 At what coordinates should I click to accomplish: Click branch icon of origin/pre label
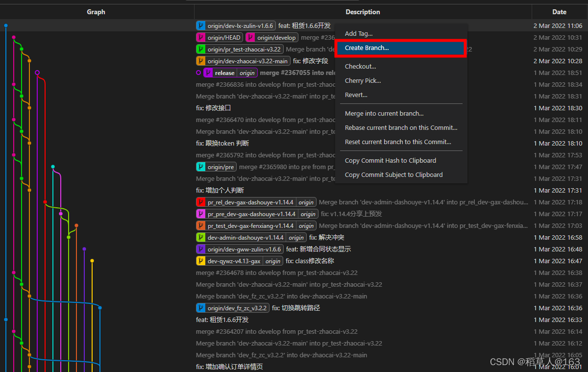click(200, 167)
